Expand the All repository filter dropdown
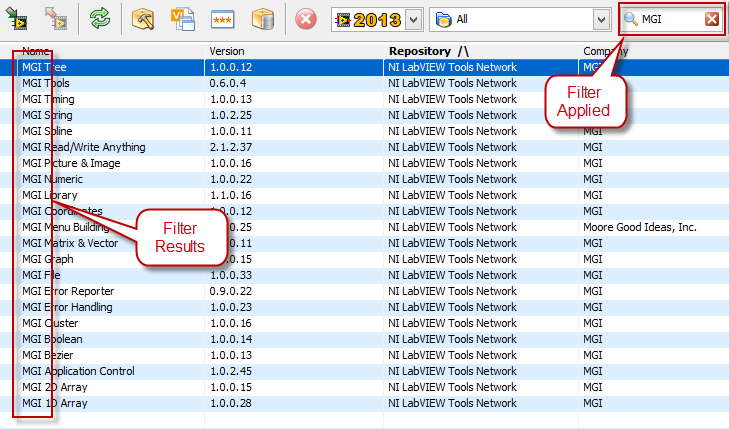Screen dimensions: 729x429 pyautogui.click(x=600, y=19)
